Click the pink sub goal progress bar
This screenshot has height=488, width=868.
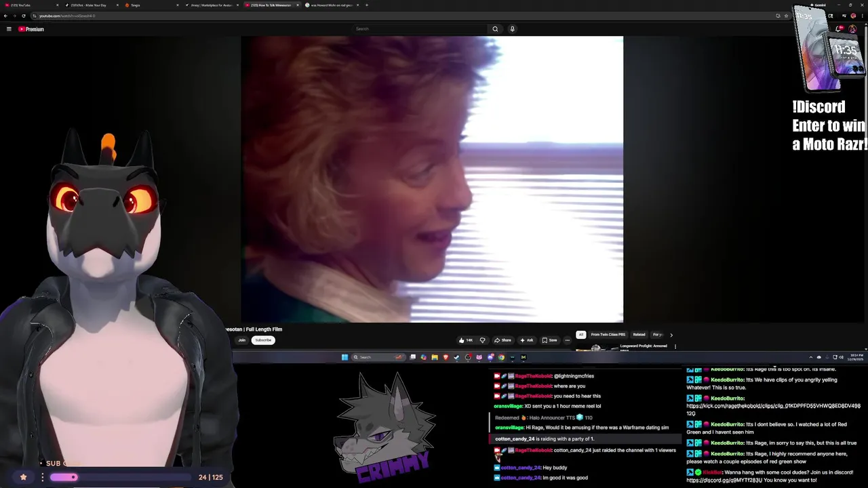pyautogui.click(x=64, y=477)
